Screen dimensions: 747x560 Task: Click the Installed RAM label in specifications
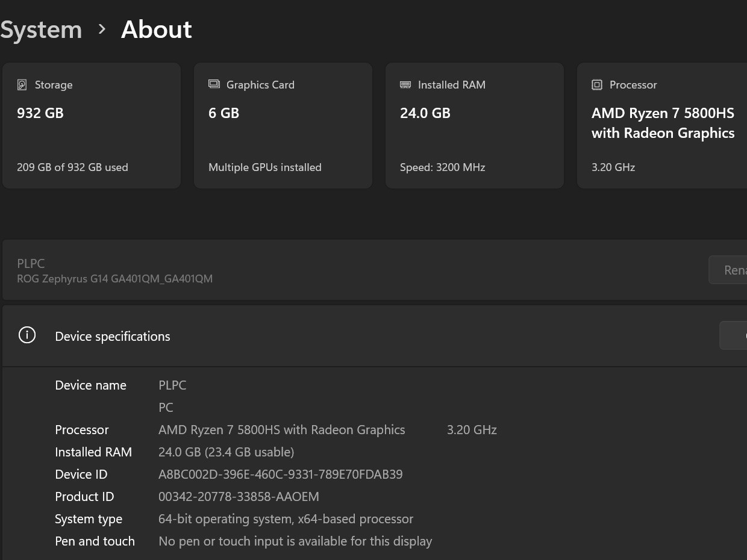pos(93,452)
